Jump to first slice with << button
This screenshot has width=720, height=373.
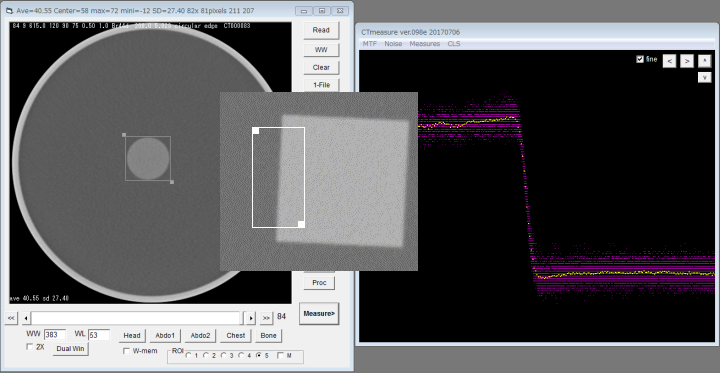[11, 318]
